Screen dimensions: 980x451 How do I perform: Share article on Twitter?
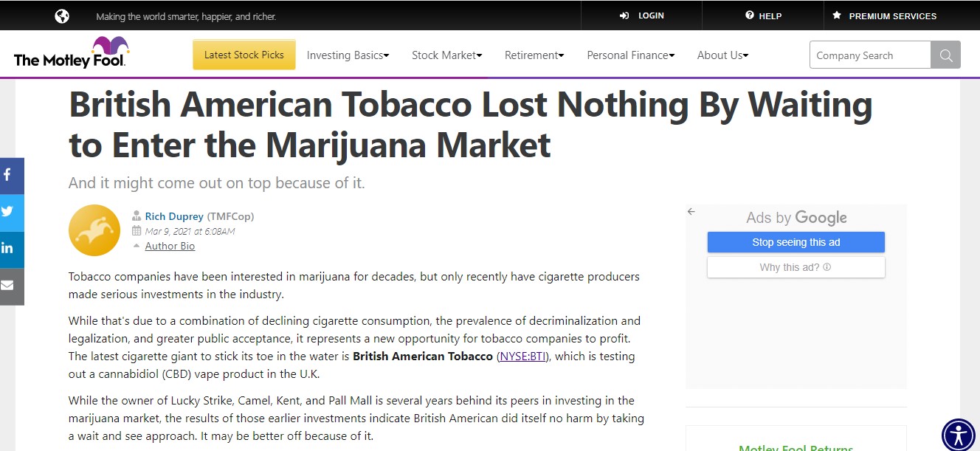pos(9,212)
